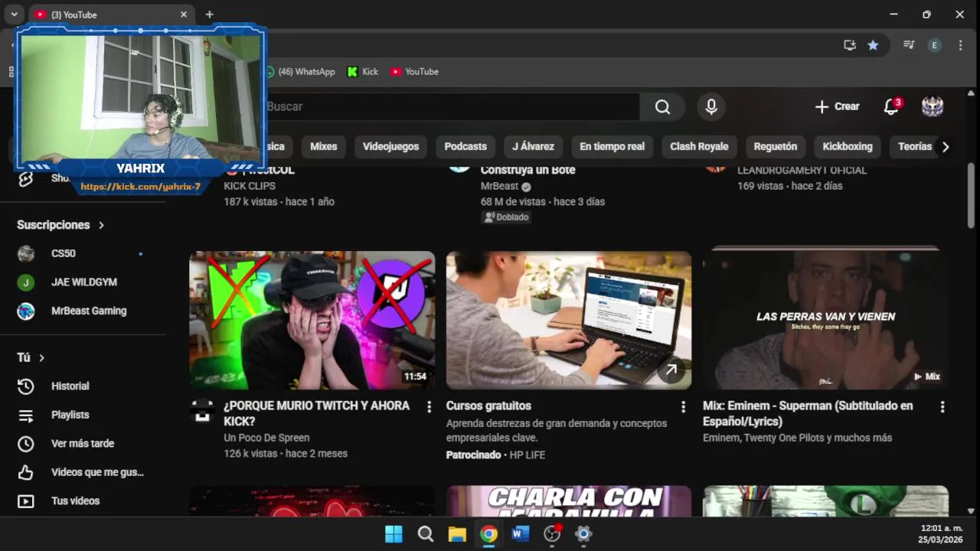980x551 pixels.
Task: Select the Mixes filter chip
Action: (x=323, y=146)
